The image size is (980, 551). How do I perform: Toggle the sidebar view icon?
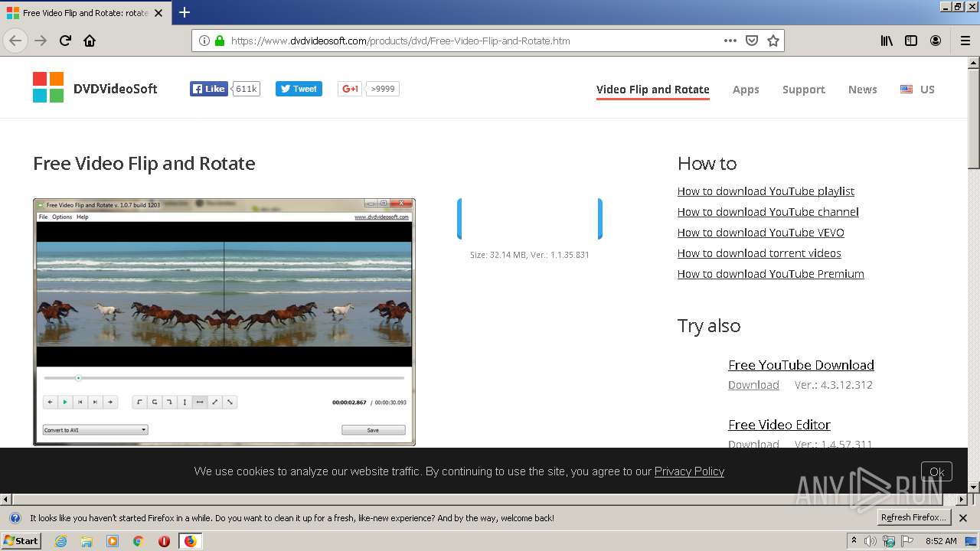point(911,41)
